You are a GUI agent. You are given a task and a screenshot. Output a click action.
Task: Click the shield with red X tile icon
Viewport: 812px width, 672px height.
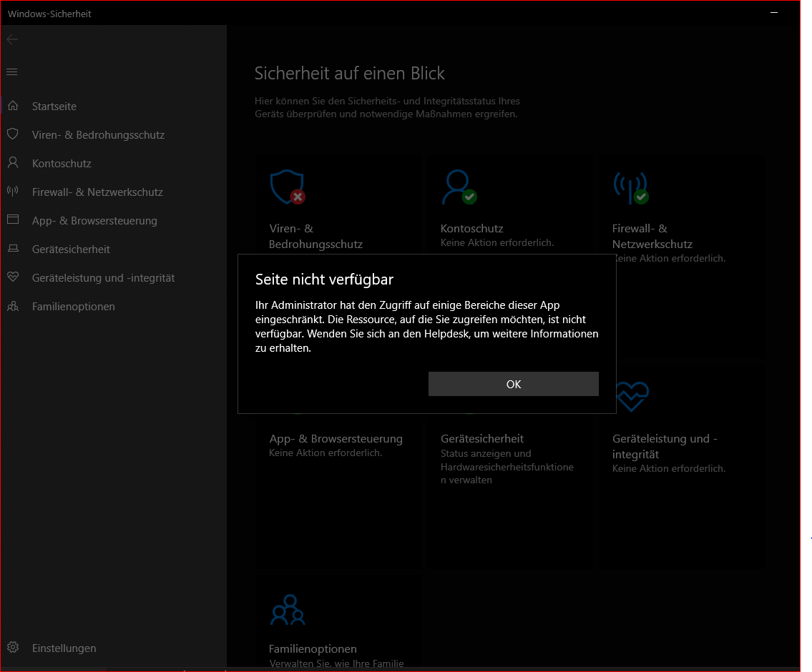(288, 187)
